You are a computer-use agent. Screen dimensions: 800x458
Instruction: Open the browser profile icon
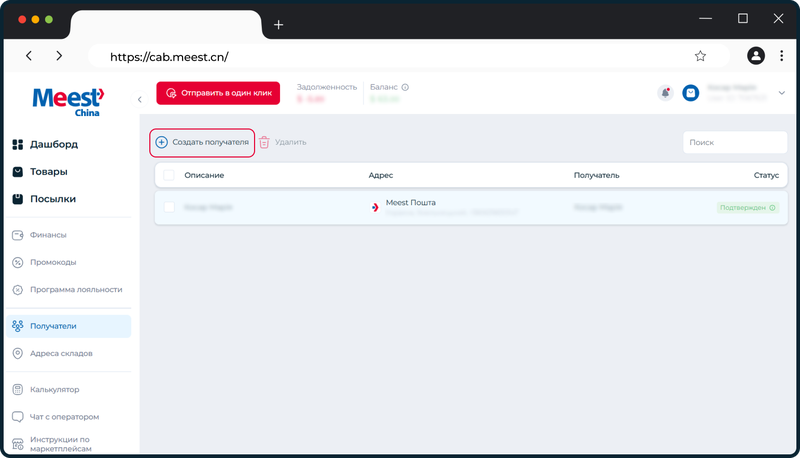point(756,56)
